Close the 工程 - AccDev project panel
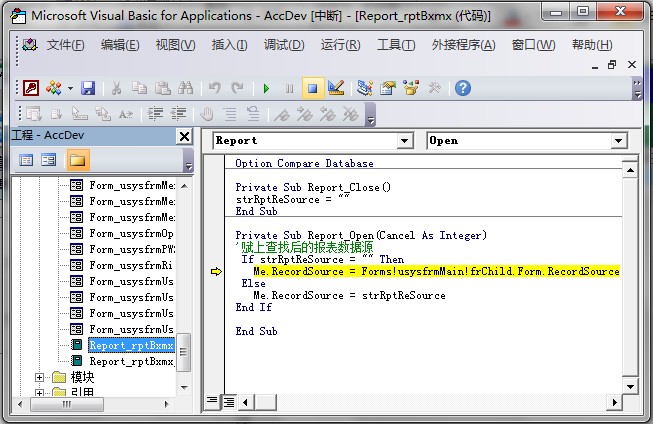Viewport: 653px width, 424px height. click(x=184, y=136)
